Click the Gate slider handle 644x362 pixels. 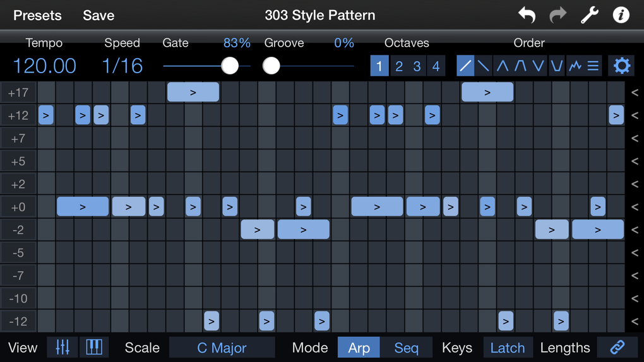(x=230, y=66)
